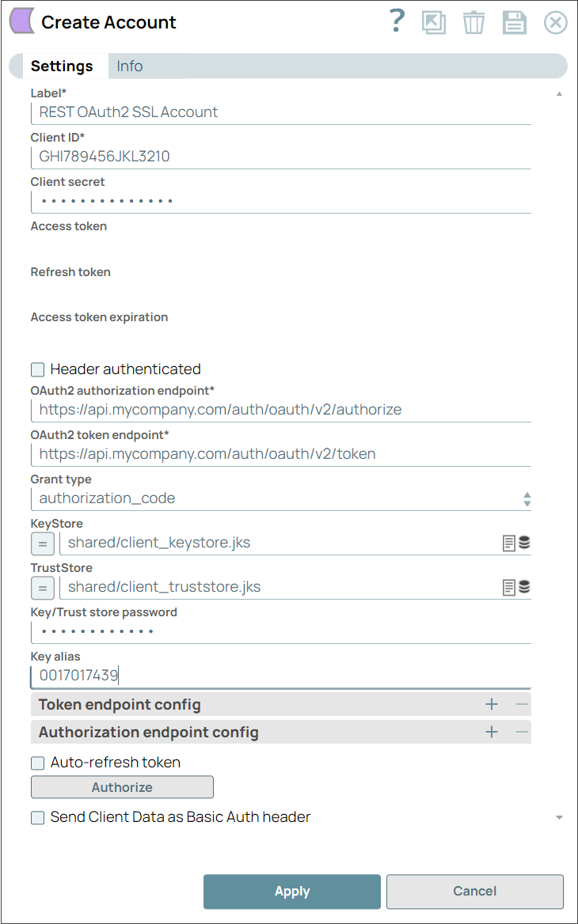This screenshot has height=924, width=578.
Task: Open the Grant type dropdown
Action: pos(525,499)
